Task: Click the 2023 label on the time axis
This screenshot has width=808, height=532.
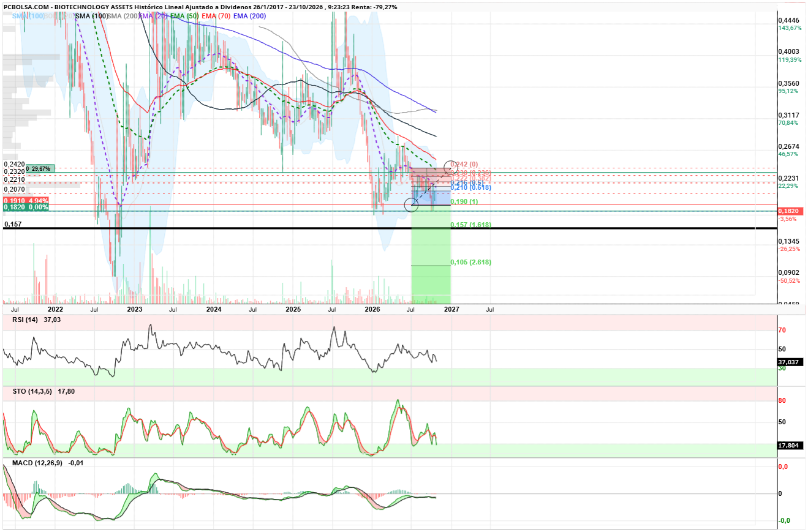Action: click(134, 310)
